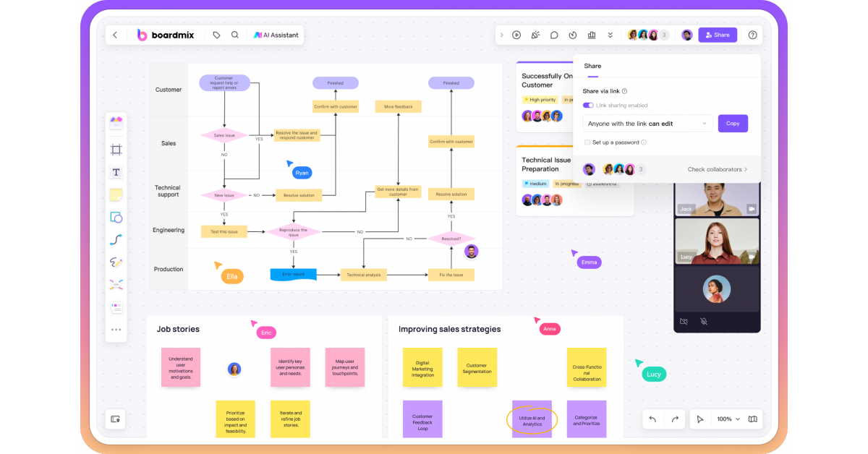868x454 pixels.
Task: Open the Mind map tool
Action: [x=116, y=284]
